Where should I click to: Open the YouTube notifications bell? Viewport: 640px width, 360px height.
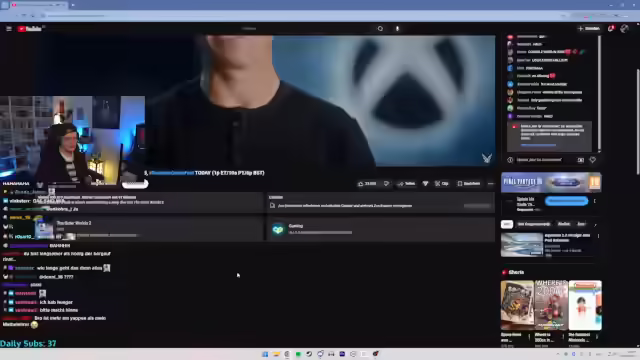pyautogui.click(x=611, y=29)
